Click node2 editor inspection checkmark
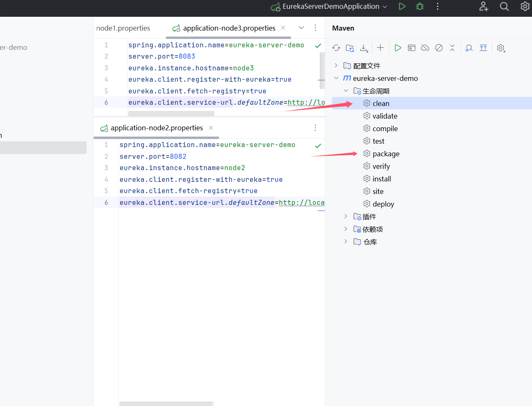The image size is (532, 406). point(318,146)
